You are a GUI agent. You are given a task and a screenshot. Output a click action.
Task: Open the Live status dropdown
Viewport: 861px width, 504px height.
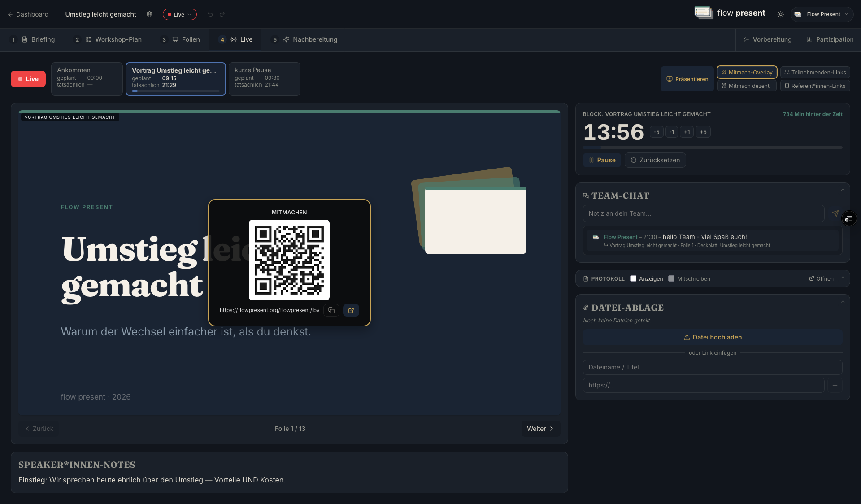click(x=179, y=14)
